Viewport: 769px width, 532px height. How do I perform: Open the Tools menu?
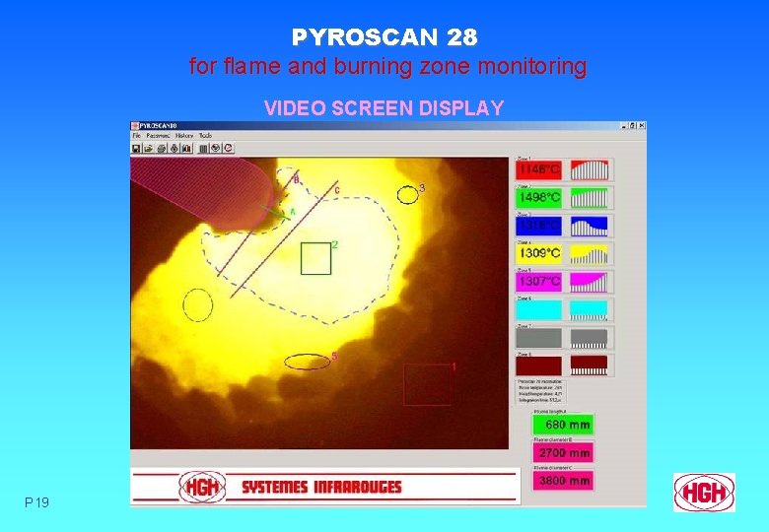click(205, 135)
